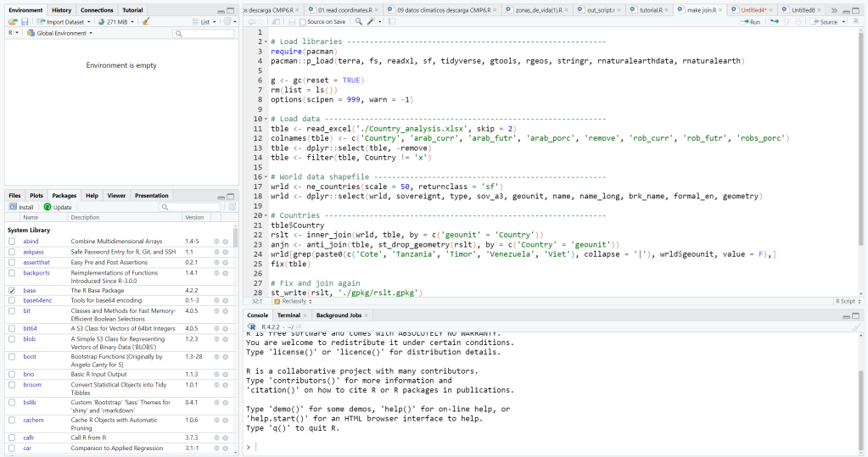Click the clear console broom icon
The height and width of the screenshot is (457, 868).
coord(856,326)
